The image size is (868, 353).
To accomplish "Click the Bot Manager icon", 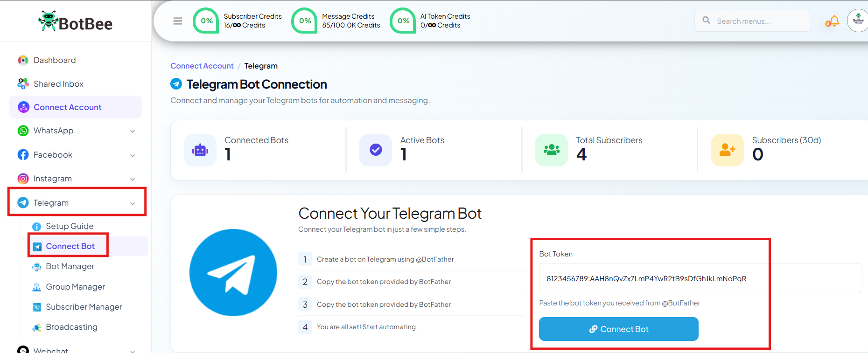I will pos(36,267).
